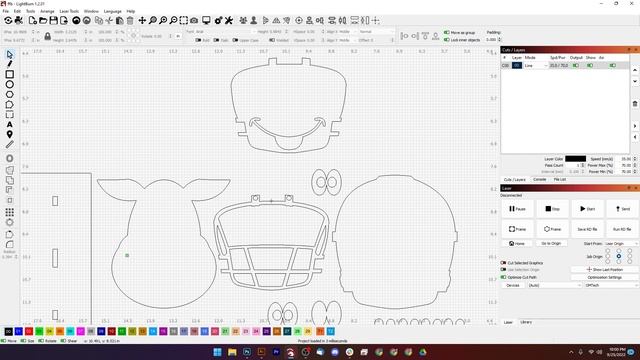Image resolution: width=640 pixels, height=360 pixels.
Task: Select the Position Laser marker tool
Action: coord(10,134)
